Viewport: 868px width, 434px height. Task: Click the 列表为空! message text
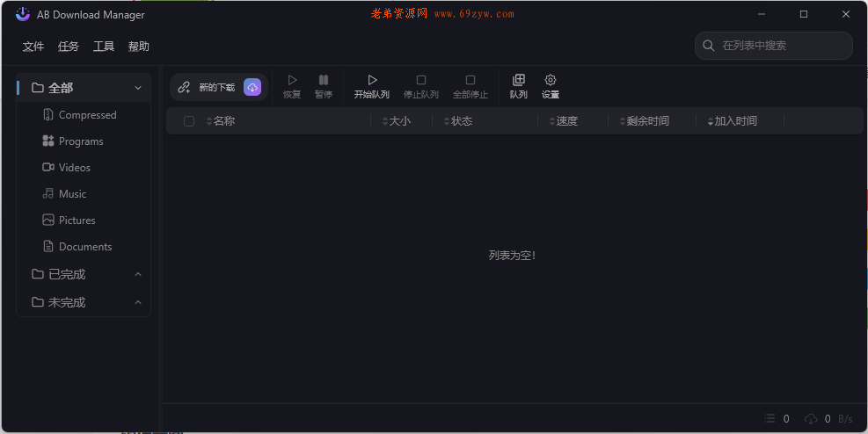[x=512, y=256]
